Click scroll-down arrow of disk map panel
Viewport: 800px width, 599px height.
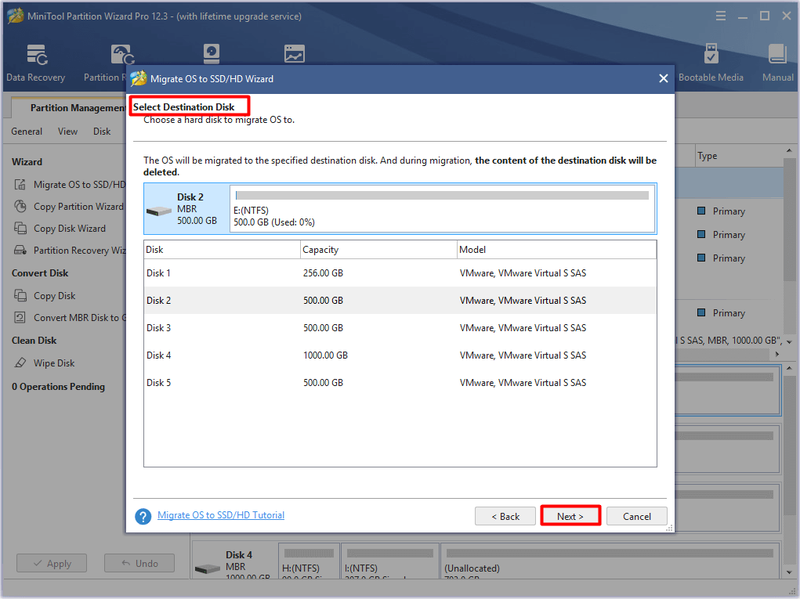coord(790,572)
